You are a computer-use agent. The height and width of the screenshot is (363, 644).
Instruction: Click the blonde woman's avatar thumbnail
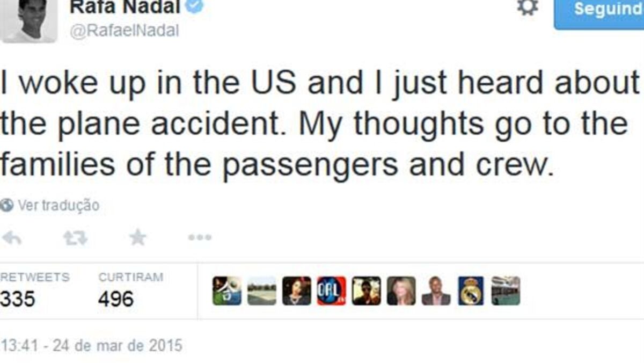pos(401,291)
